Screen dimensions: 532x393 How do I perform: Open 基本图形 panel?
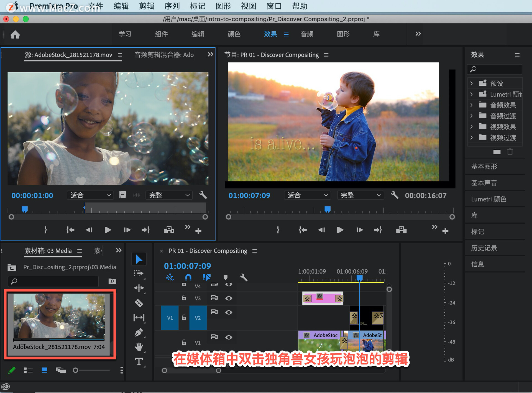tap(484, 166)
